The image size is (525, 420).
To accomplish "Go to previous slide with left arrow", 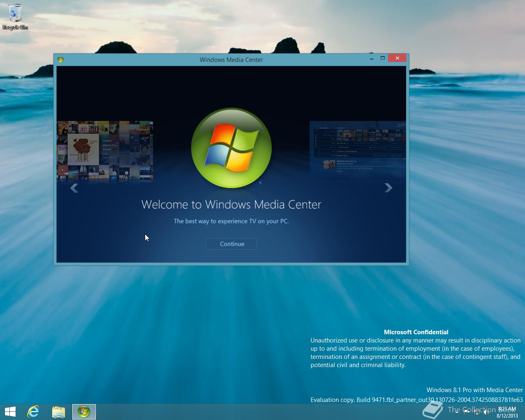I will click(x=74, y=188).
